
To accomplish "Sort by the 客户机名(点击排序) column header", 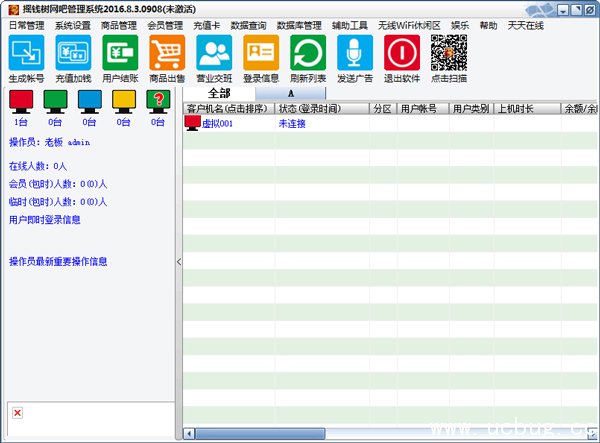I will click(229, 109).
